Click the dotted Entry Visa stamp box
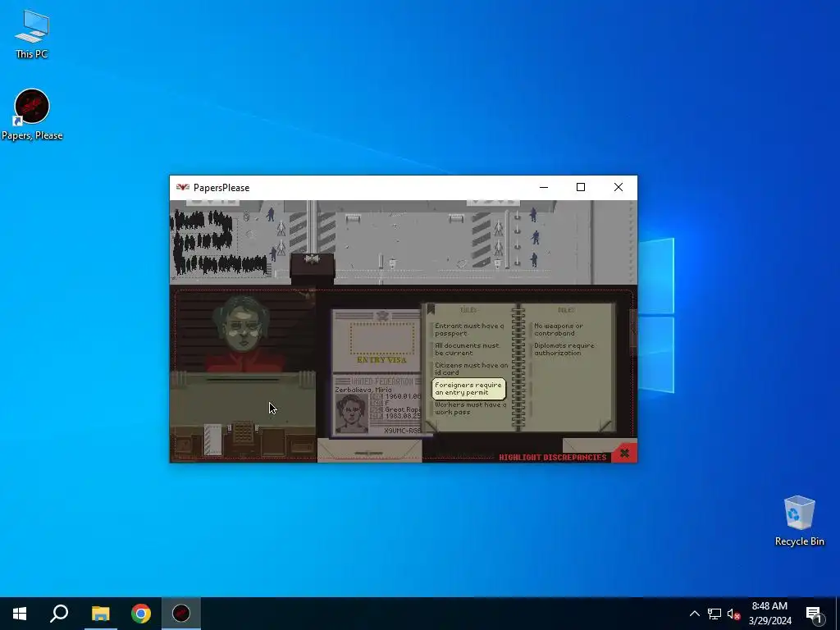The height and width of the screenshot is (630, 840). point(382,338)
